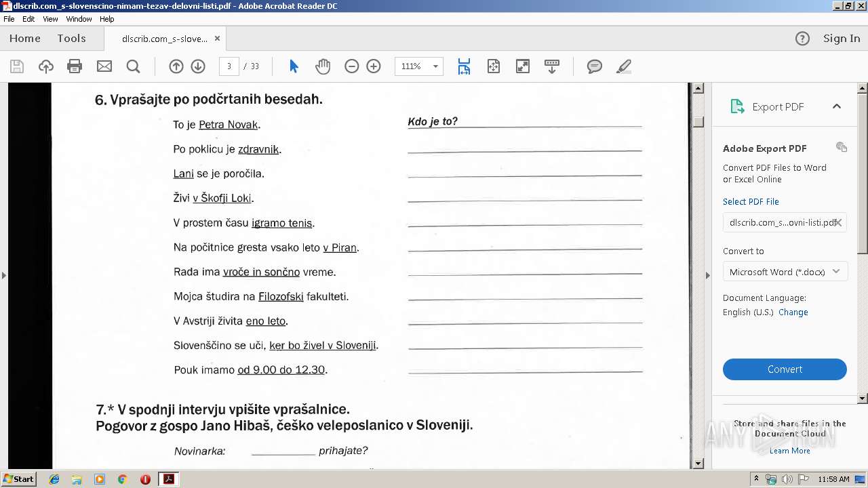Open Chrome from the taskbar

pyautogui.click(x=122, y=479)
